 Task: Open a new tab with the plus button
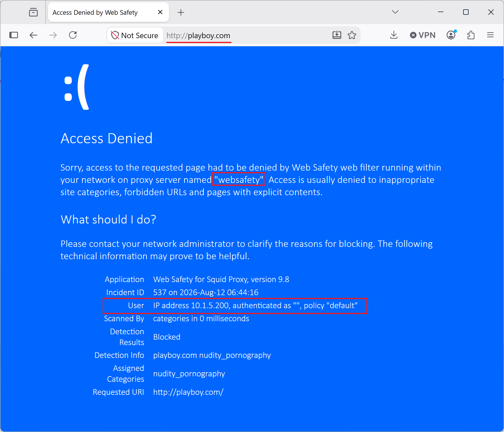click(x=181, y=12)
